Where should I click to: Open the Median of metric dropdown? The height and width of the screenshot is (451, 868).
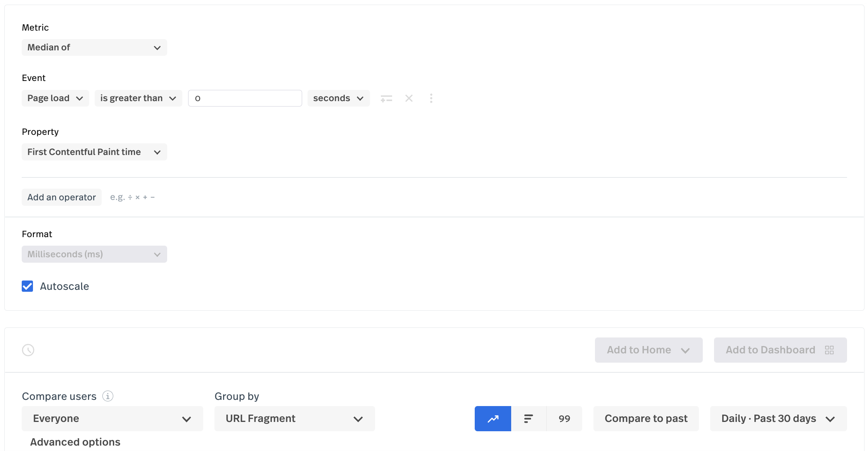click(x=94, y=47)
